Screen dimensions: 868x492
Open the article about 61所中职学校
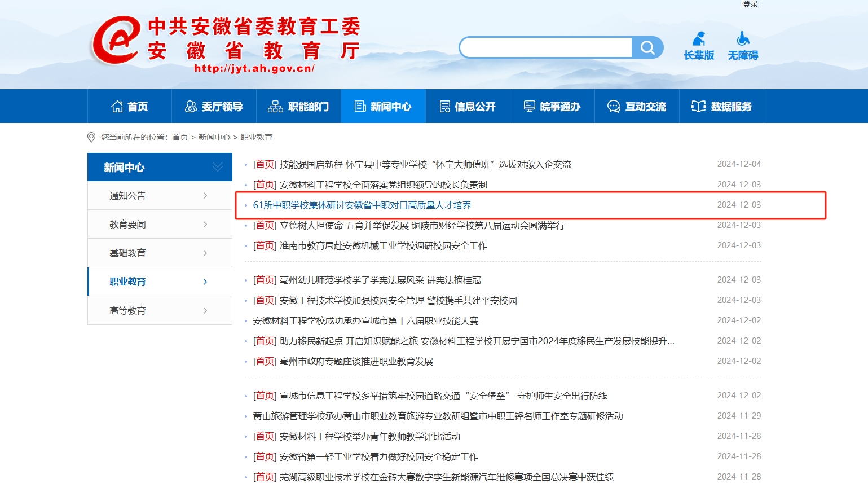[362, 205]
